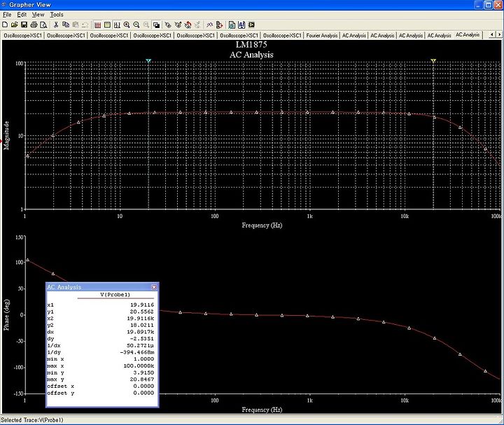Image resolution: width=504 pixels, height=425 pixels.
Task: Click the 1/dx value 50.2721µ
Action: pyautogui.click(x=141, y=346)
